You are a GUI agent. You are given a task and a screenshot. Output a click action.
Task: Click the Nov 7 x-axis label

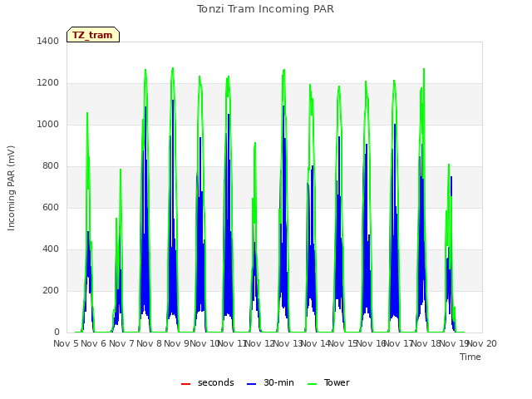(121, 343)
